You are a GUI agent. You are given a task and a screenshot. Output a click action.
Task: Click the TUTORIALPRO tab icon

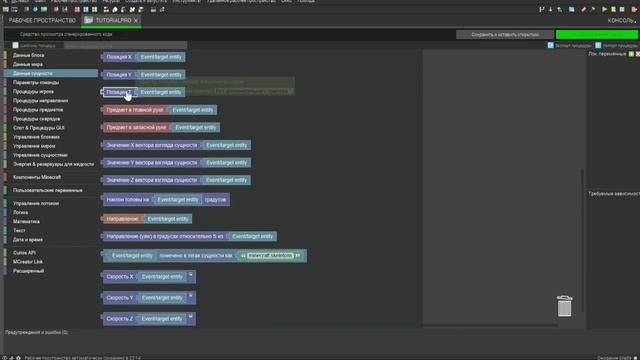(x=89, y=20)
